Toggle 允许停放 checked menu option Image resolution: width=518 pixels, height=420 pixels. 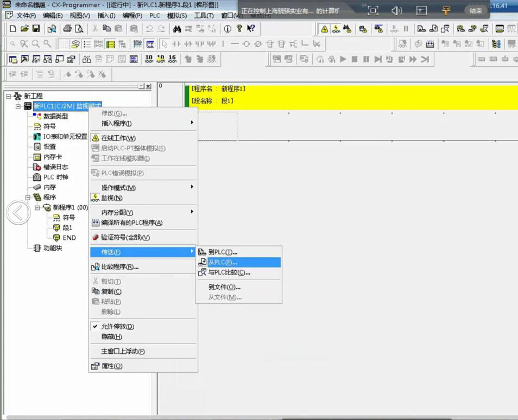pyautogui.click(x=117, y=327)
